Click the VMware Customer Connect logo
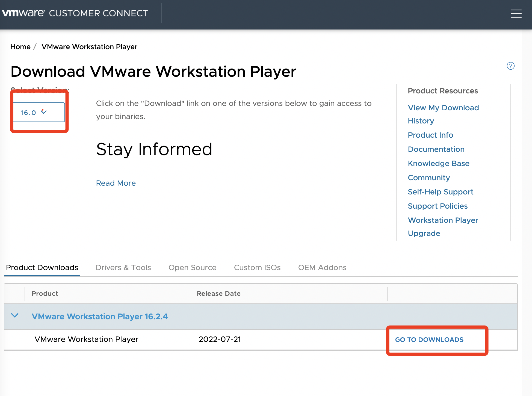 (x=75, y=13)
